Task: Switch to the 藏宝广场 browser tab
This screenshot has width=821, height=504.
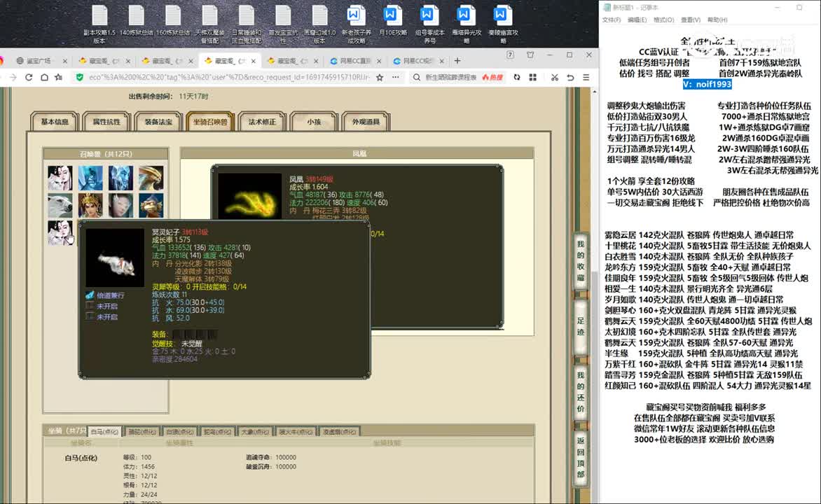Action: pyautogui.click(x=39, y=61)
